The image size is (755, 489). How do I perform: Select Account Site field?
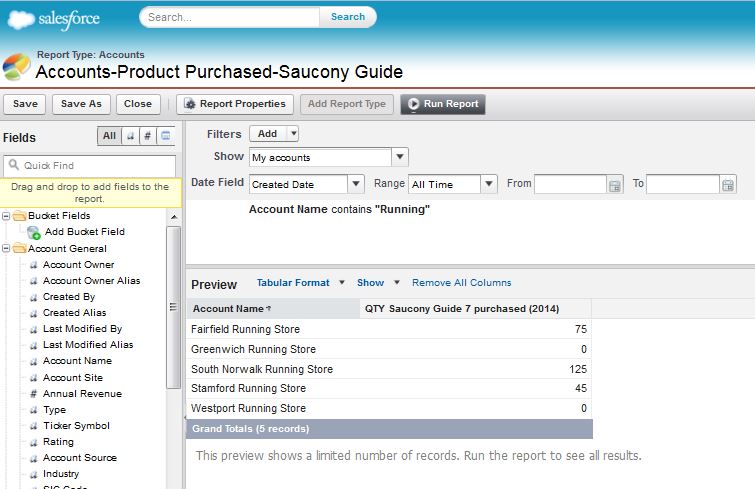(x=73, y=377)
